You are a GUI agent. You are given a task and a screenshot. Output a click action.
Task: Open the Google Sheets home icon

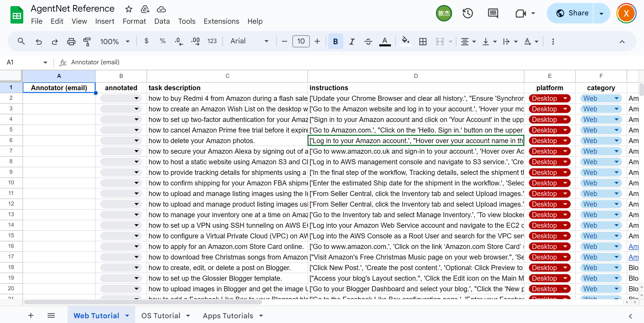tap(17, 15)
